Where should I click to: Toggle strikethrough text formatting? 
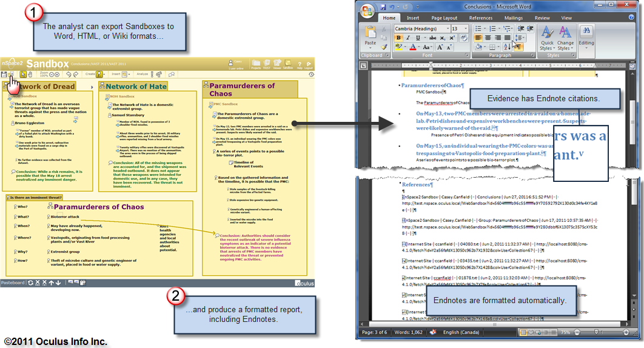pos(432,38)
